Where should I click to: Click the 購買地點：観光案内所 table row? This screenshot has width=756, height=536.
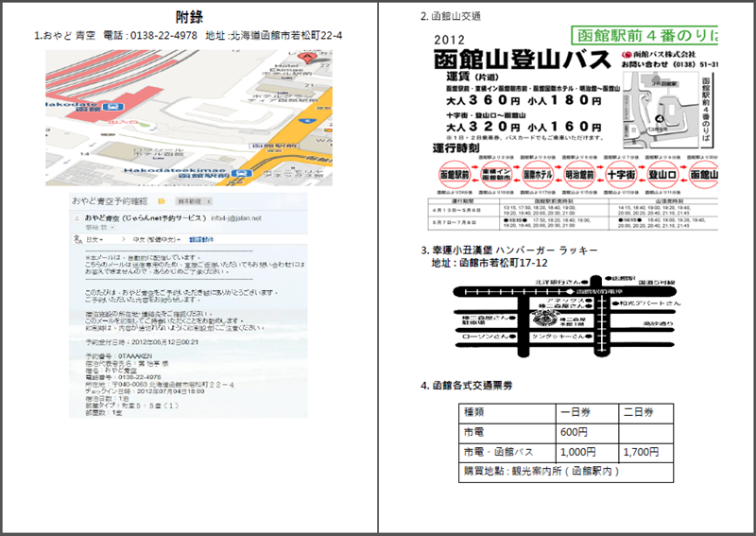566,472
